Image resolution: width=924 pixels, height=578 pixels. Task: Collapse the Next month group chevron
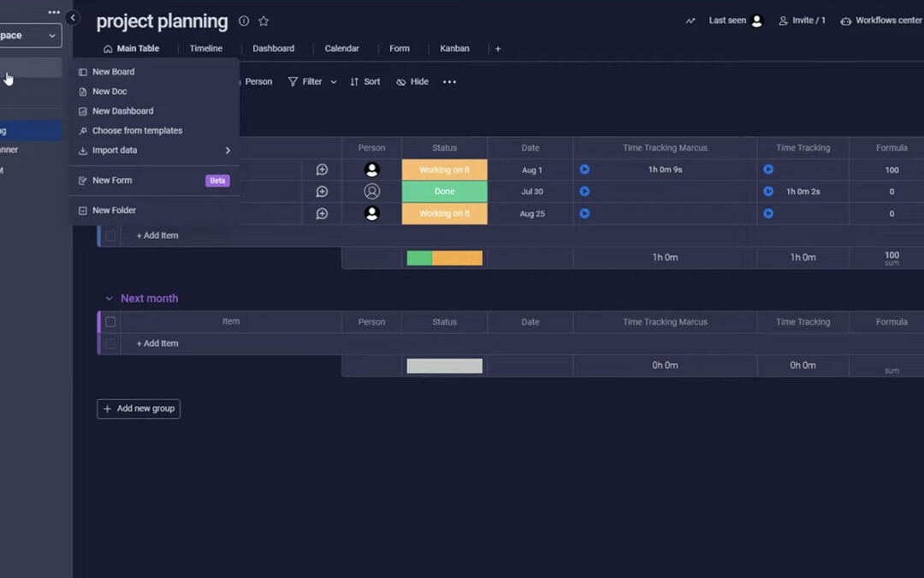point(109,299)
